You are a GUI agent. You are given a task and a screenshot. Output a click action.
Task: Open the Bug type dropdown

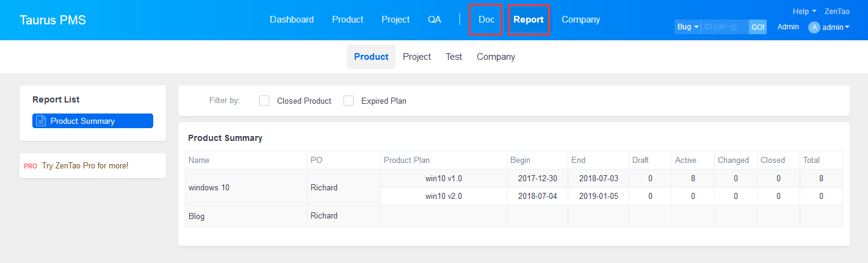[688, 27]
